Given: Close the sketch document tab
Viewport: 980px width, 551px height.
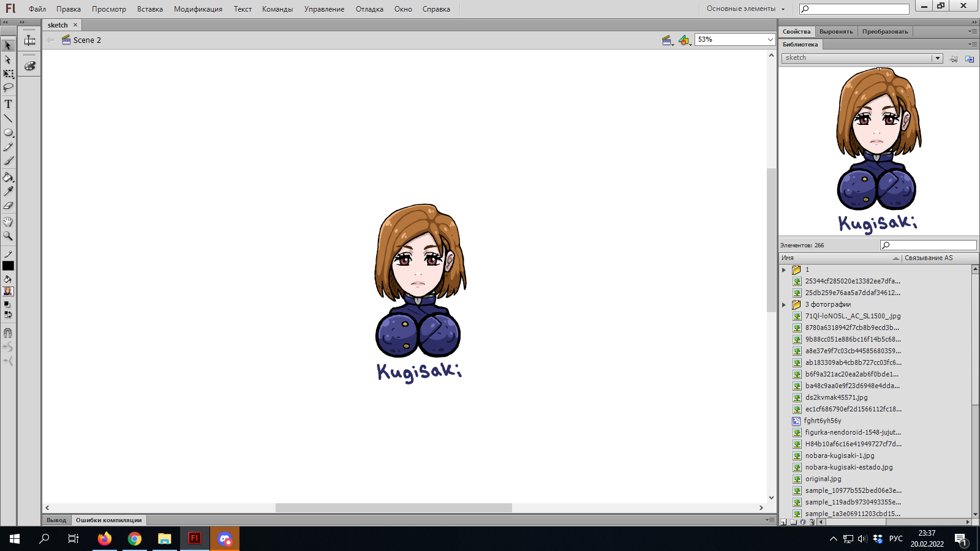Looking at the screenshot, I should click(75, 25).
